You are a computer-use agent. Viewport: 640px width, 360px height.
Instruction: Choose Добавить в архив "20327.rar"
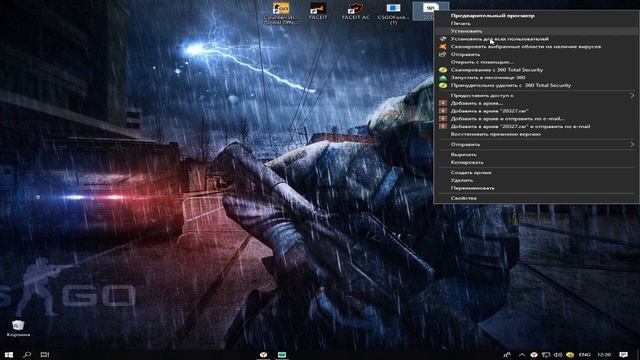[x=536, y=111]
